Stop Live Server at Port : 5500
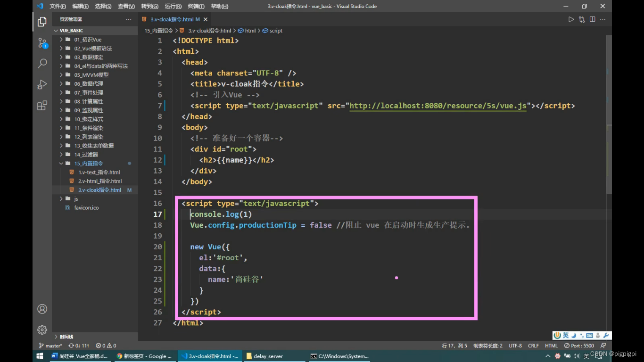Screen dimensions: 644x362 (578, 346)
